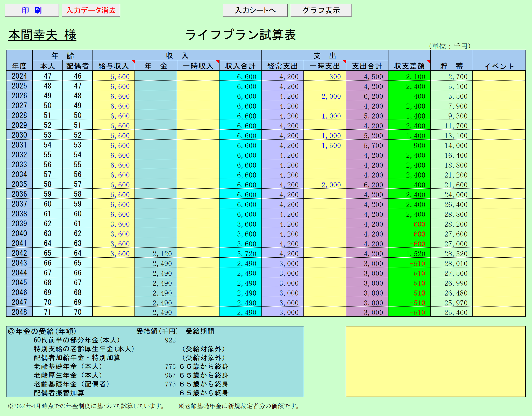Select the 2031 一時支出 cell 1,500
The image size is (532, 416).
[x=325, y=145]
